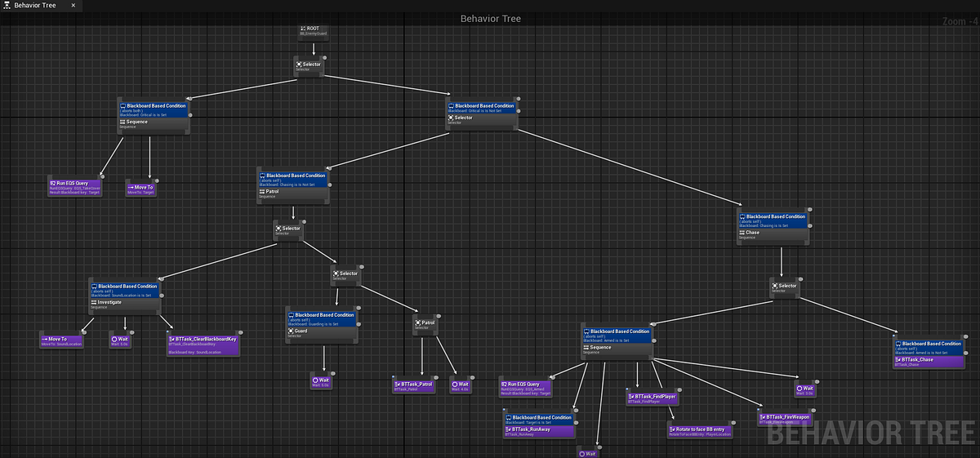The image size is (980, 458).
Task: Select the Chase sequence node
Action: click(x=773, y=234)
